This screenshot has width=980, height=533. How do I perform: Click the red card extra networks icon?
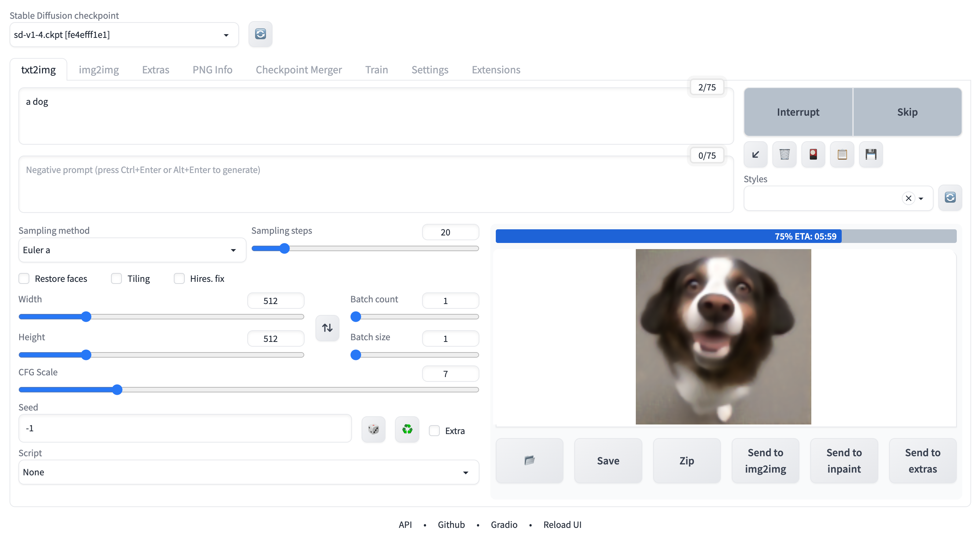pyautogui.click(x=813, y=154)
